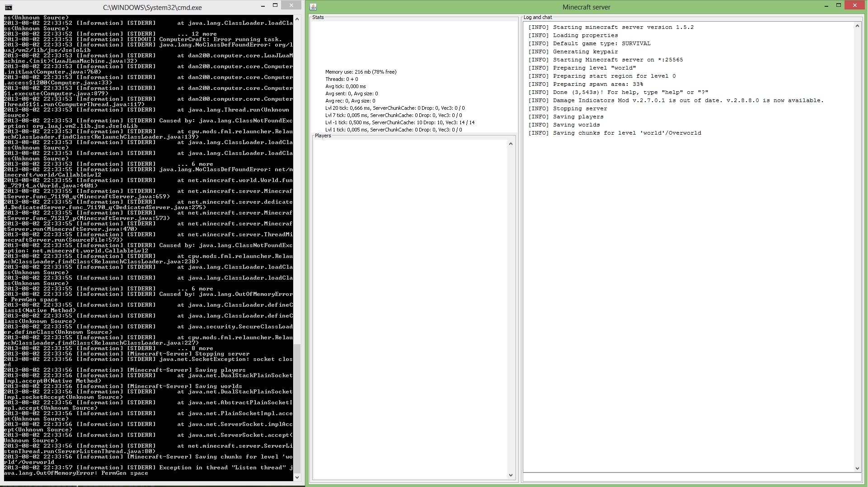Click the last cmd line 'OutOfMemoryError: PermGen space'
Viewport: 868px width, 487px height.
76,473
